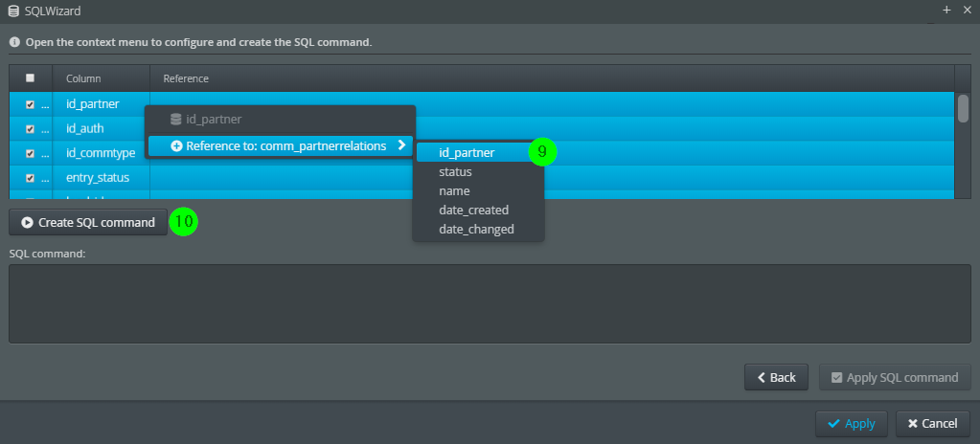980x444 pixels.
Task: Click the ellipsis next to id_commtype checkbox
Action: pos(44,154)
